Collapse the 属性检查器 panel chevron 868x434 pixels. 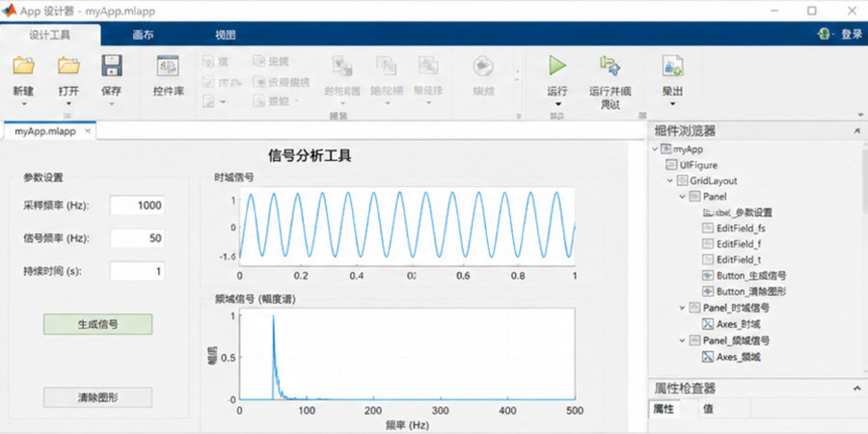click(857, 388)
